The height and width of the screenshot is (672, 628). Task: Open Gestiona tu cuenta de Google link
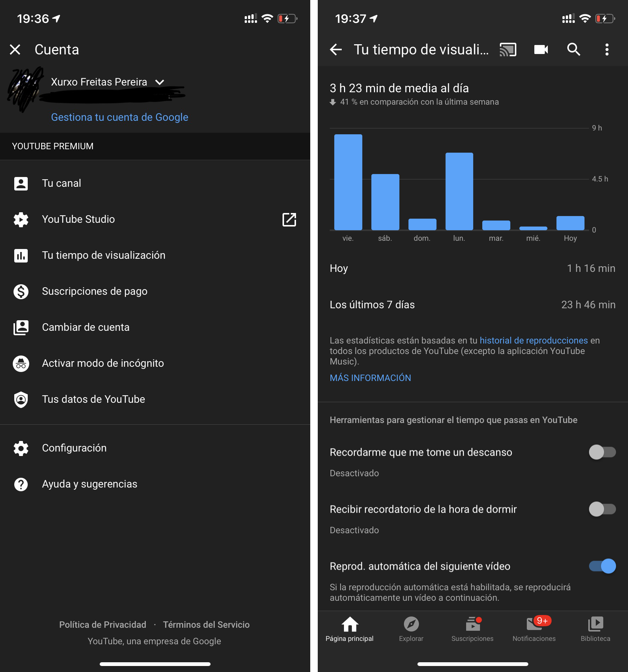(x=120, y=117)
